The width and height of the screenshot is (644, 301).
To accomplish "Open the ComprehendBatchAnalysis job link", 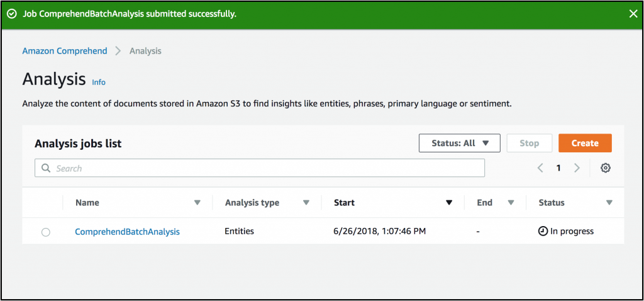I will (127, 232).
